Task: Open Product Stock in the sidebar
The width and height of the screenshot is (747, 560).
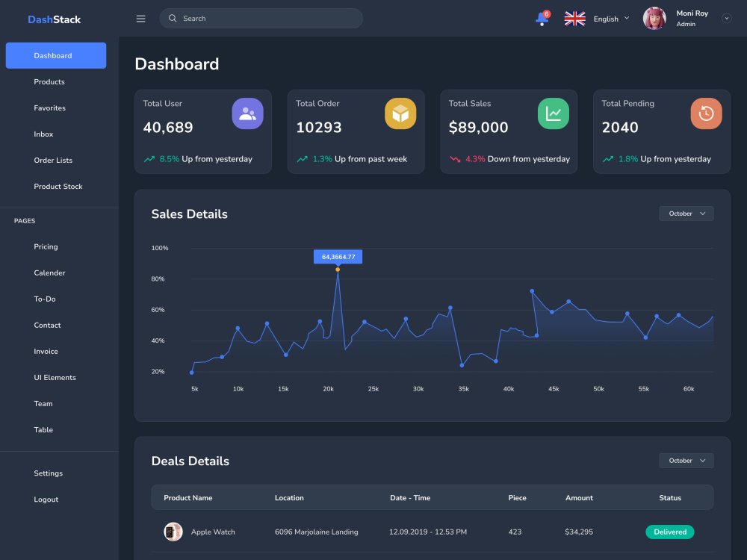Action: (x=58, y=187)
